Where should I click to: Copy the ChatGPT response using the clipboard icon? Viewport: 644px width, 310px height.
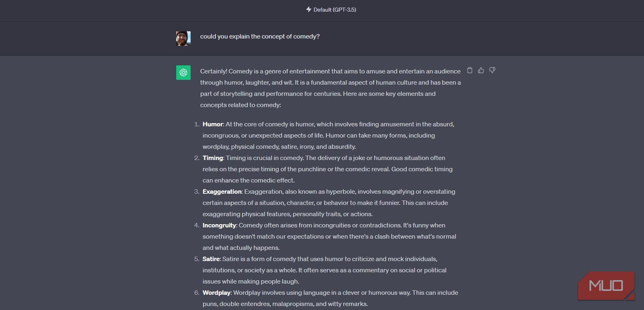[x=470, y=70]
